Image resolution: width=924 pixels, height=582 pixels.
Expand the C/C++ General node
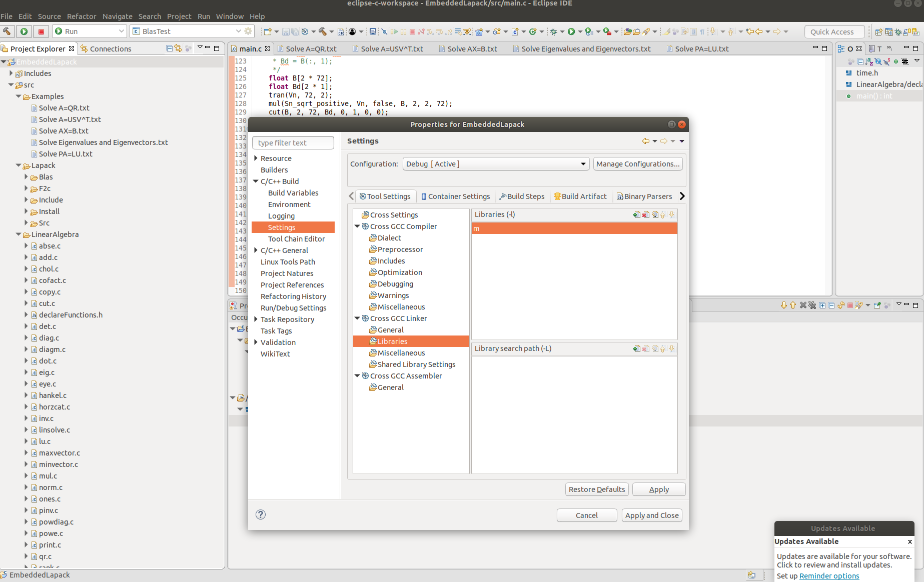tap(256, 250)
